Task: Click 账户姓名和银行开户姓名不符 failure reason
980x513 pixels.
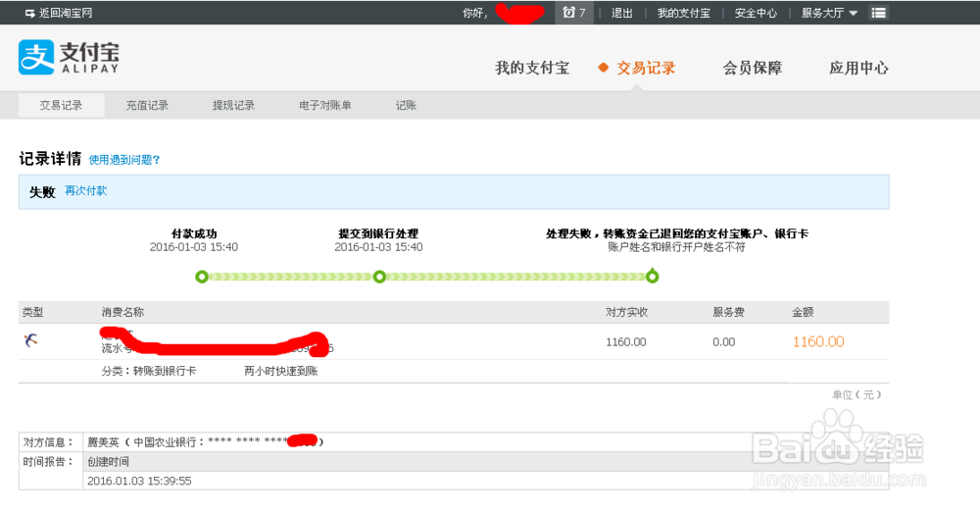Action: tap(676, 247)
